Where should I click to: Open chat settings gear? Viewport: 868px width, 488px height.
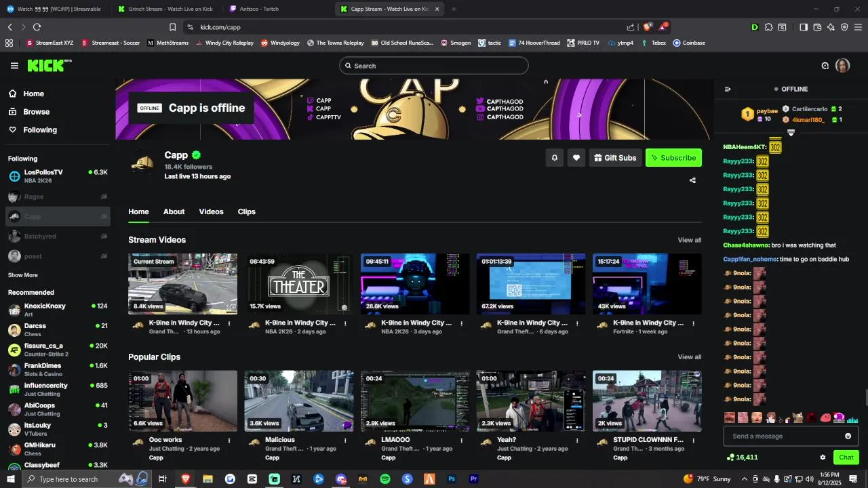pos(823,457)
